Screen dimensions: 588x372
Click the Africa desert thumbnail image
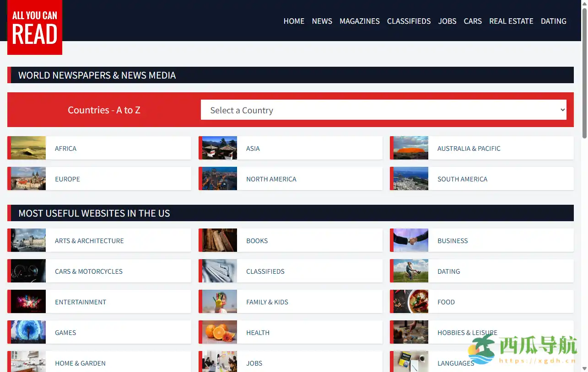pyautogui.click(x=28, y=148)
